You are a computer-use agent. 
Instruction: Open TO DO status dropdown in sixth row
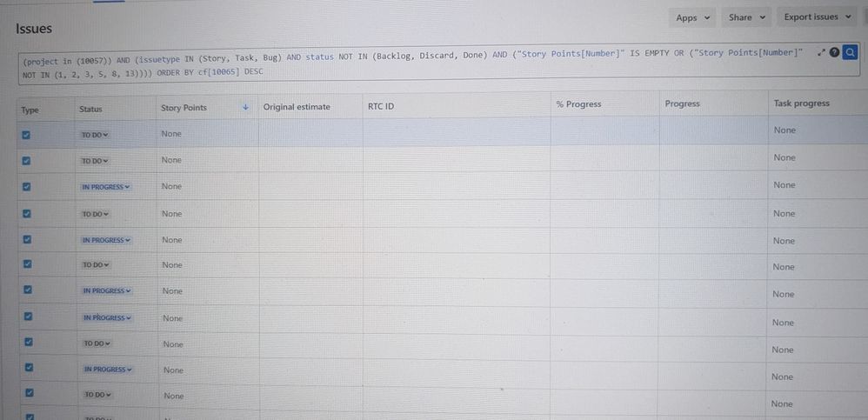(96, 265)
